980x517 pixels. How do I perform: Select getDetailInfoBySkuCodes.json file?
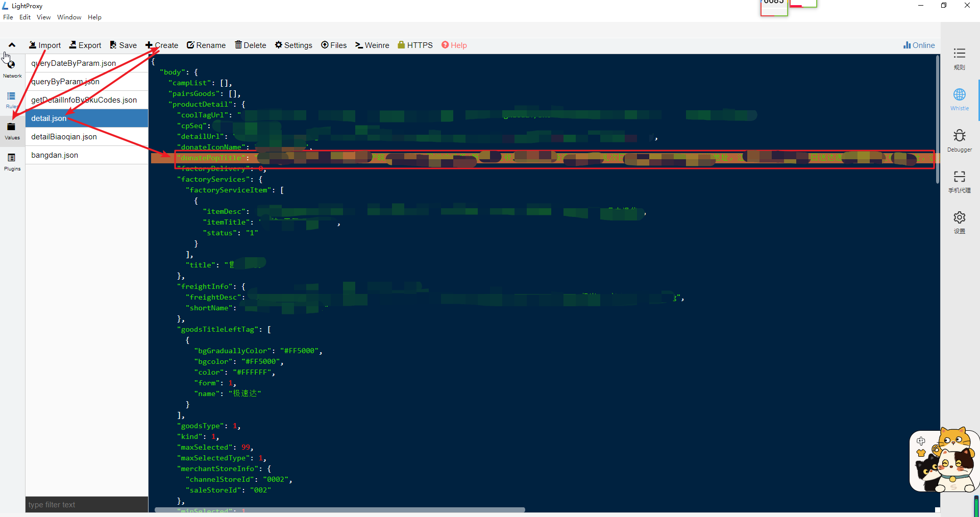(x=87, y=100)
